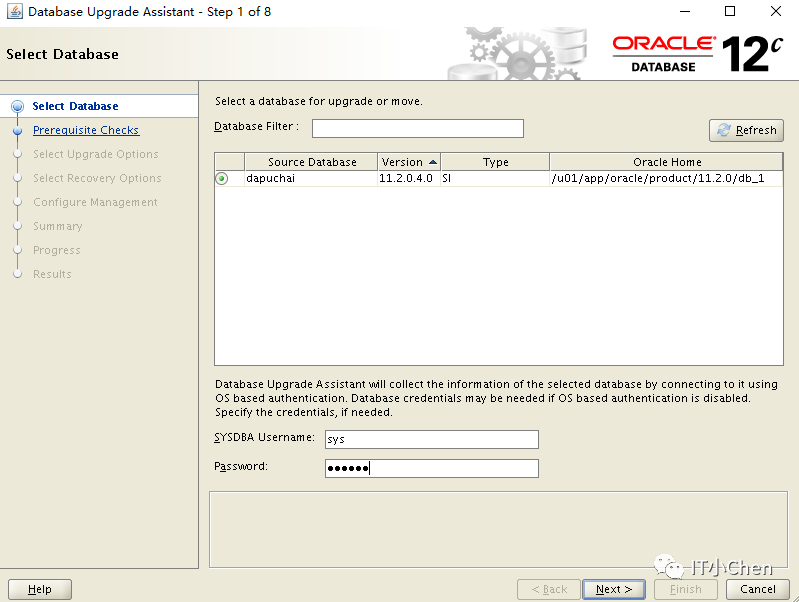Sort by the Version column header
The width and height of the screenshot is (799, 602).
click(x=409, y=162)
